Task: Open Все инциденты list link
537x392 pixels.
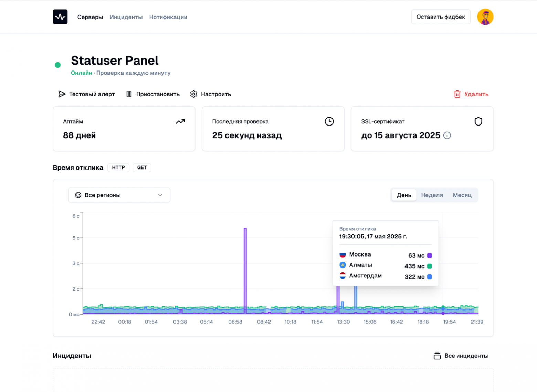Action: point(461,356)
